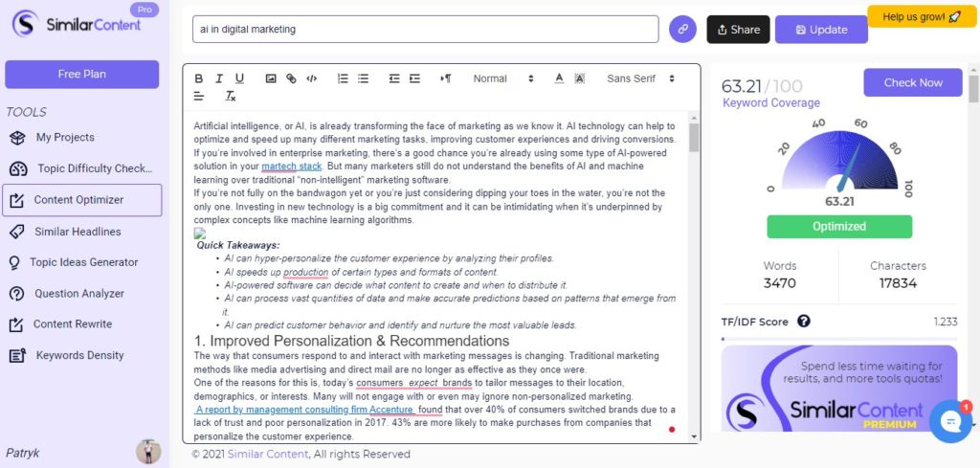Open the text color picker
Image resolution: width=980 pixels, height=468 pixels.
point(559,78)
